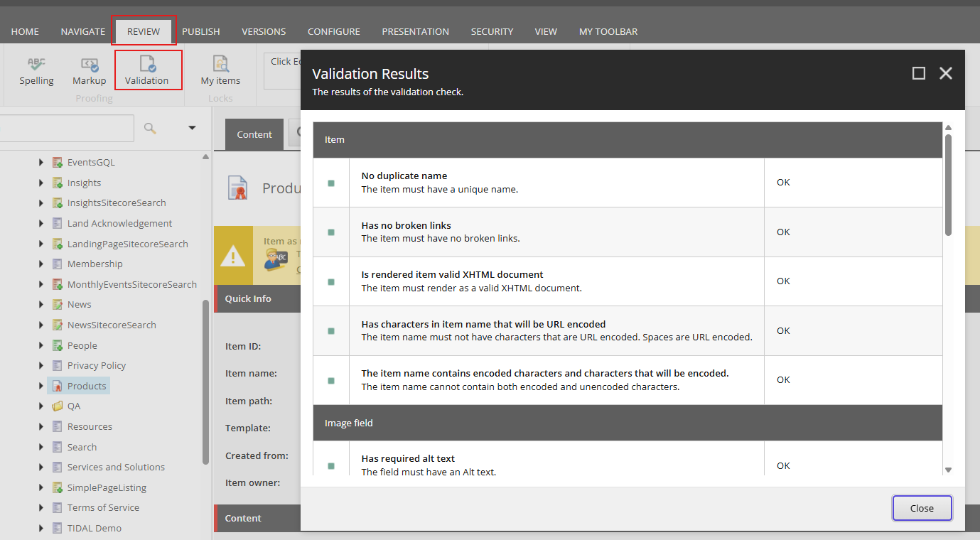The width and height of the screenshot is (980, 540).
Task: Click the red Products item icon in tree
Action: pyautogui.click(x=56, y=385)
